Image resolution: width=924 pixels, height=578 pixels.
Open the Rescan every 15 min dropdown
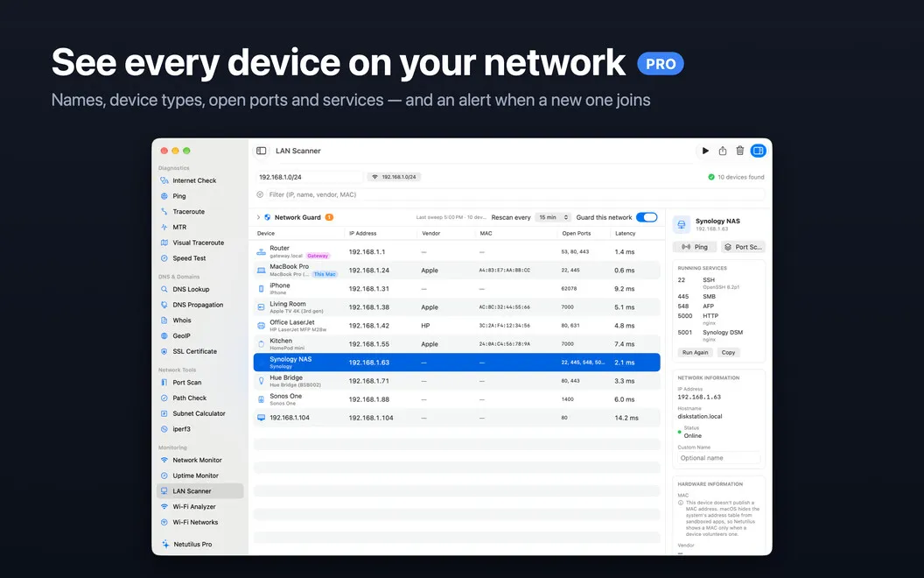point(553,218)
